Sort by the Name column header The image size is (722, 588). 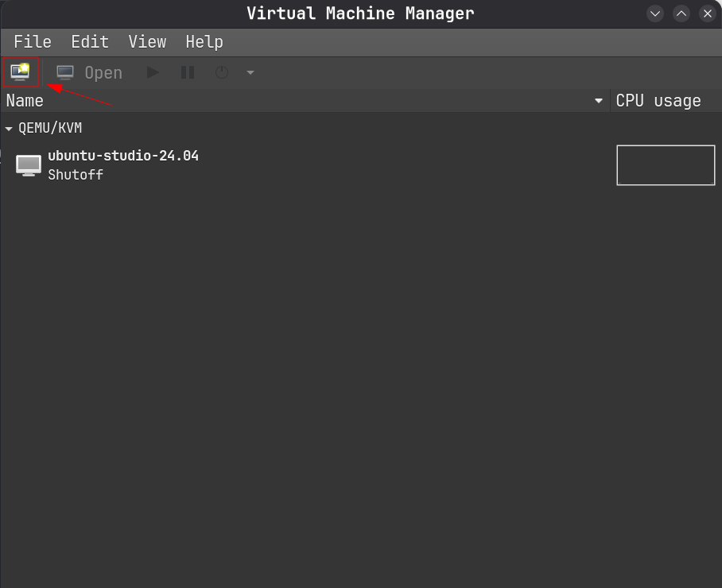click(x=305, y=101)
